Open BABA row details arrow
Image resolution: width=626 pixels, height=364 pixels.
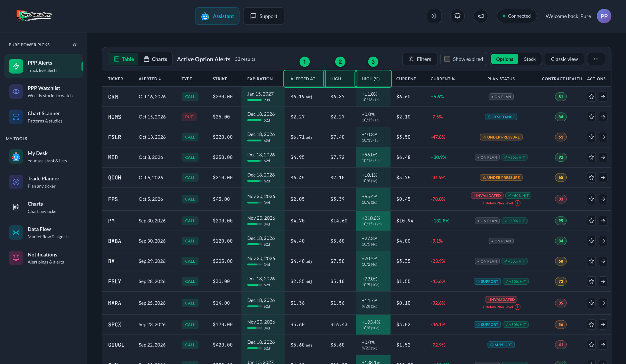click(x=603, y=241)
